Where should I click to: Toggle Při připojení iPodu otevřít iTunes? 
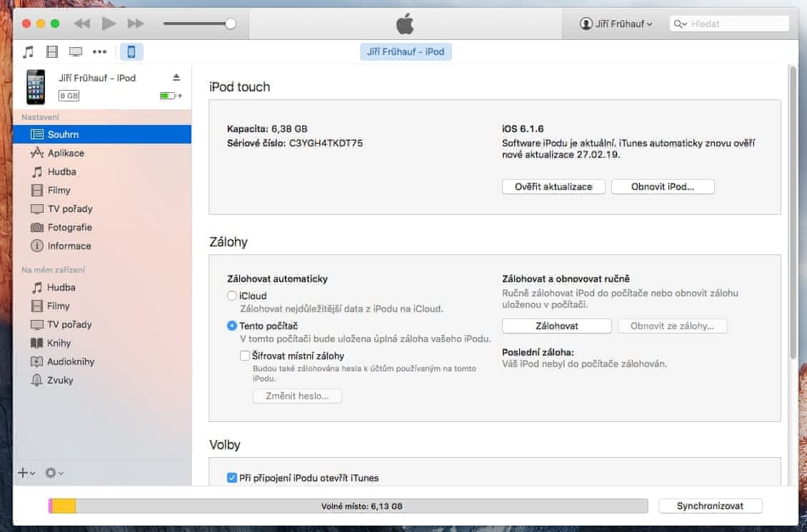[232, 478]
